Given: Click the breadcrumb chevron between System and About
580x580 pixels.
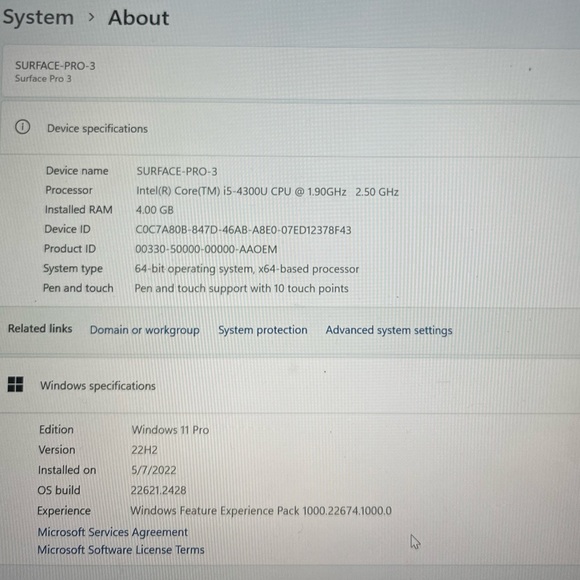Looking at the screenshot, I should coord(91,17).
